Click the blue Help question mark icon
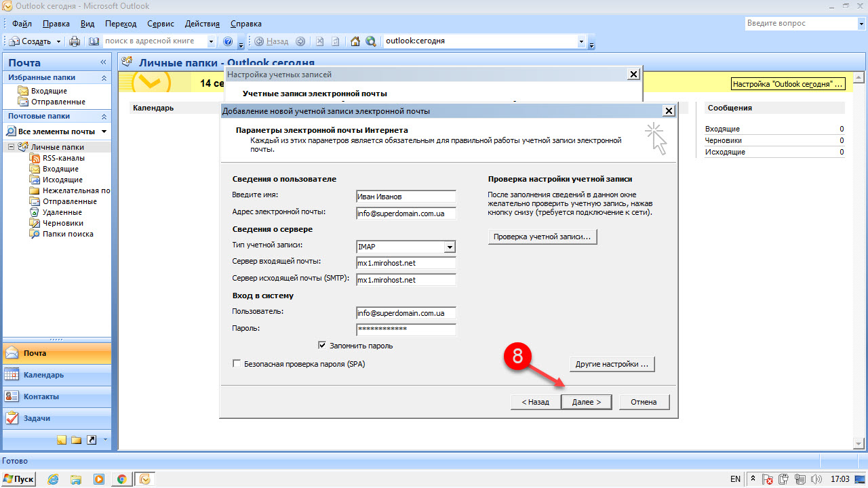The image size is (868, 488). click(x=228, y=41)
